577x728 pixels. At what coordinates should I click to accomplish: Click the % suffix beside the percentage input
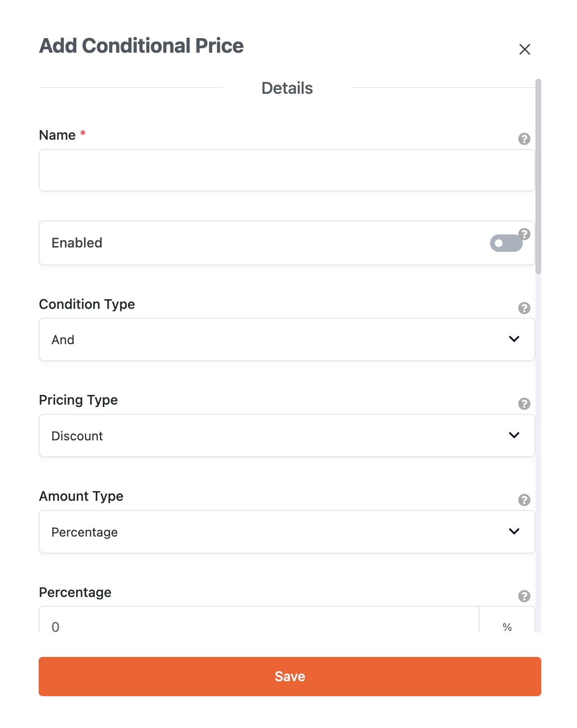click(507, 626)
